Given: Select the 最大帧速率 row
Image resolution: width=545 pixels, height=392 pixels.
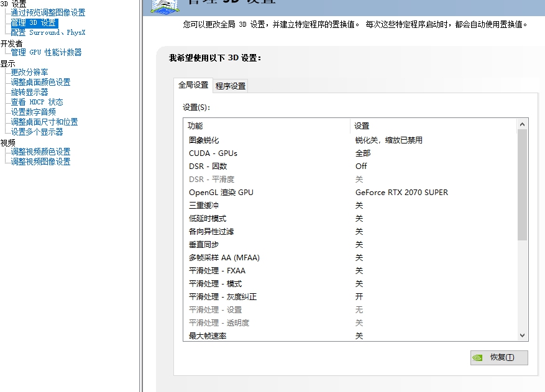Looking at the screenshot, I should click(350, 336).
